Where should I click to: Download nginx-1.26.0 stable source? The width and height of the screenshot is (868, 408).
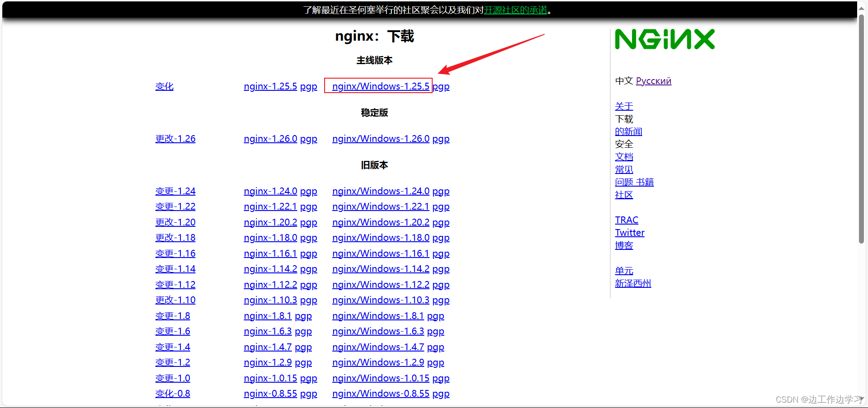270,139
